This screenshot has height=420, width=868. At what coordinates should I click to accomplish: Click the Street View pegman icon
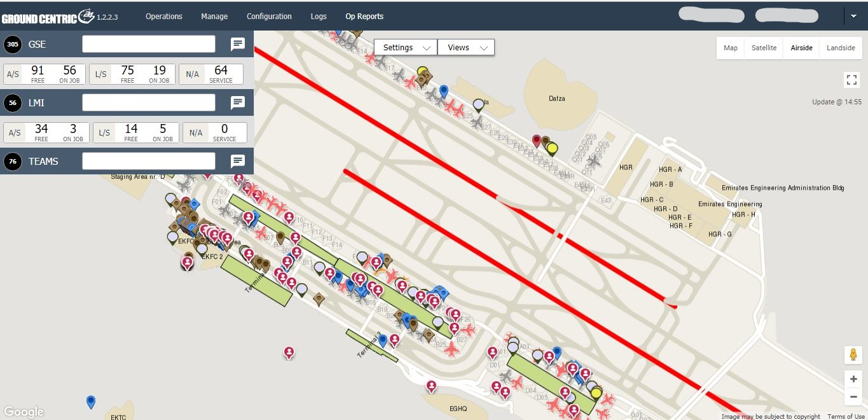pos(853,355)
